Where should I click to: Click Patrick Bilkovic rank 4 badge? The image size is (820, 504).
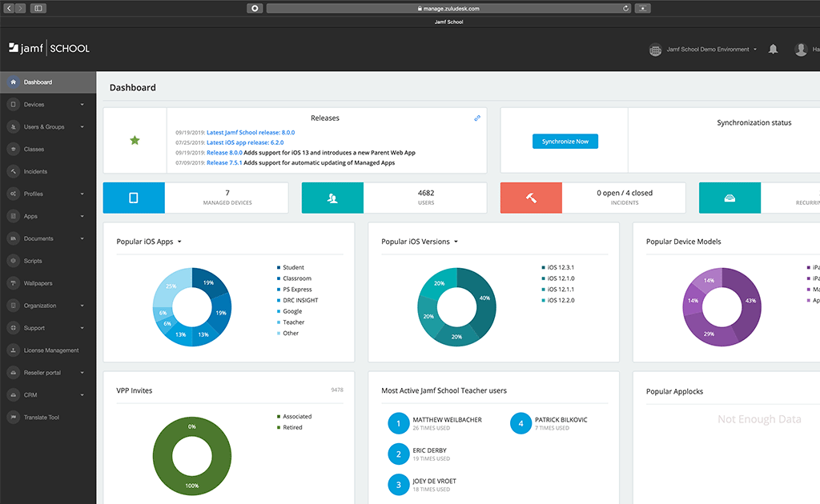pos(521,423)
